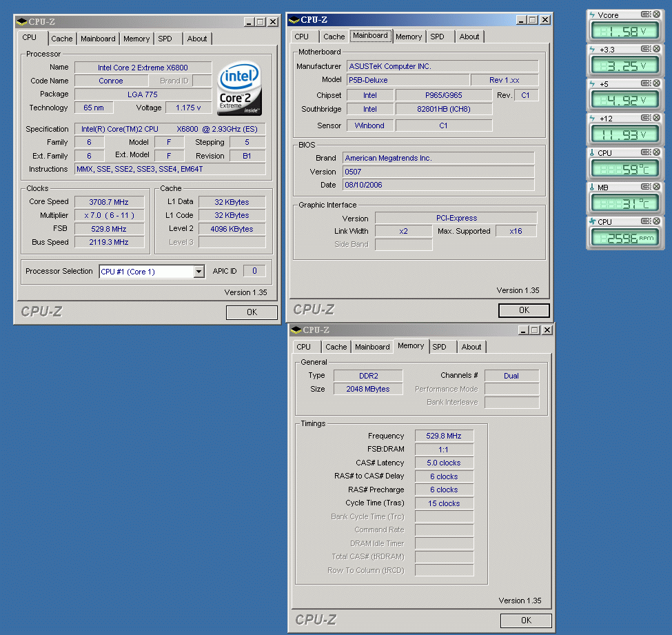Open the Mainboard tab in the processor window
The width and height of the screenshot is (672, 635).
coord(98,39)
